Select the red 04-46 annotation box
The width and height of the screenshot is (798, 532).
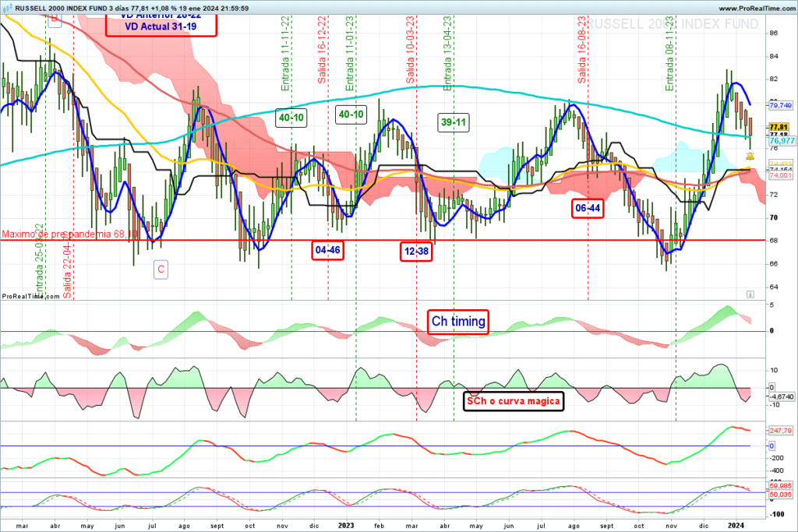(327, 251)
